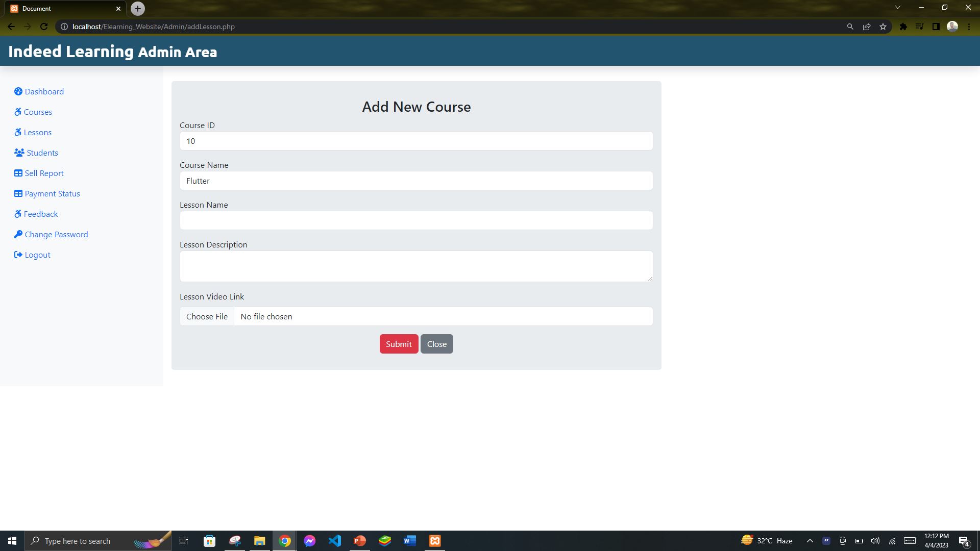Bookmark this page with the star icon
Screen dimensions: 980x551
[883, 26]
